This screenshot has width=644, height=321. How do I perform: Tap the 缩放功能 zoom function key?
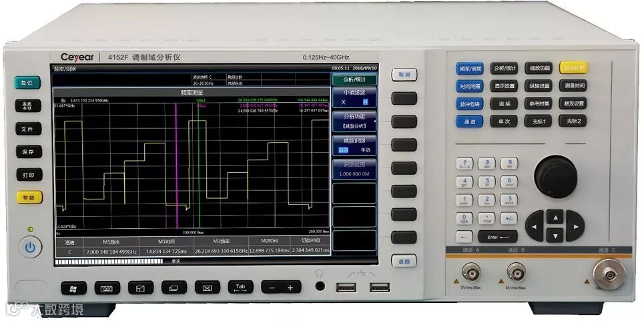click(x=539, y=67)
